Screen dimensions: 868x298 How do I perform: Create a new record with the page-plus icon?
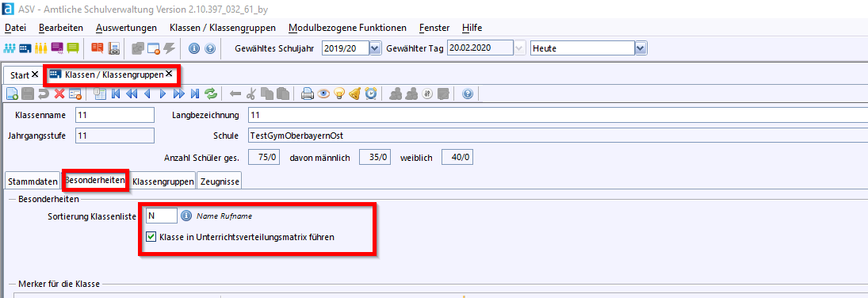tap(12, 94)
